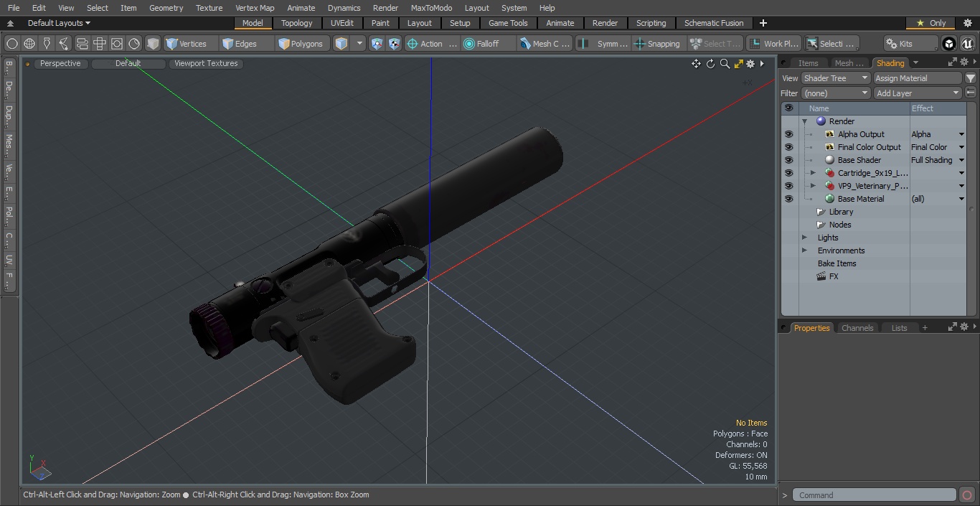Switch to the Channels tab

[857, 328]
